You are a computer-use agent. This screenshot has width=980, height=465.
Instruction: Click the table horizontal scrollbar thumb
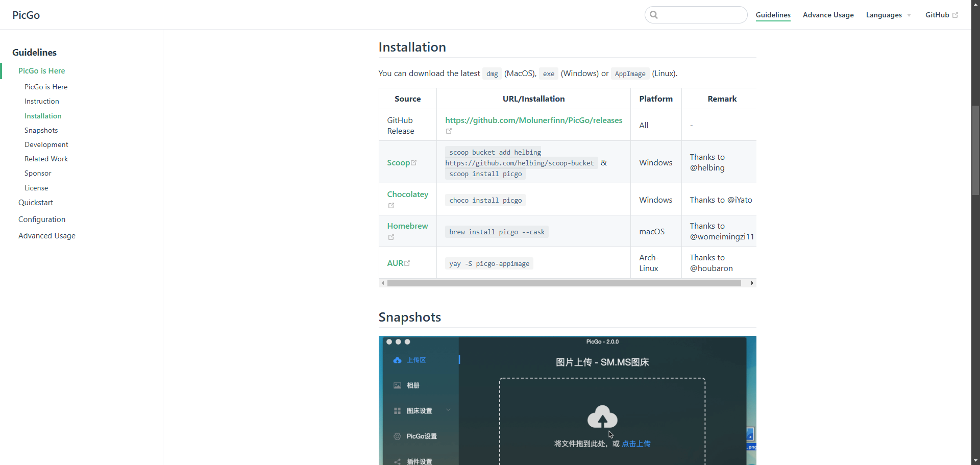(x=564, y=283)
